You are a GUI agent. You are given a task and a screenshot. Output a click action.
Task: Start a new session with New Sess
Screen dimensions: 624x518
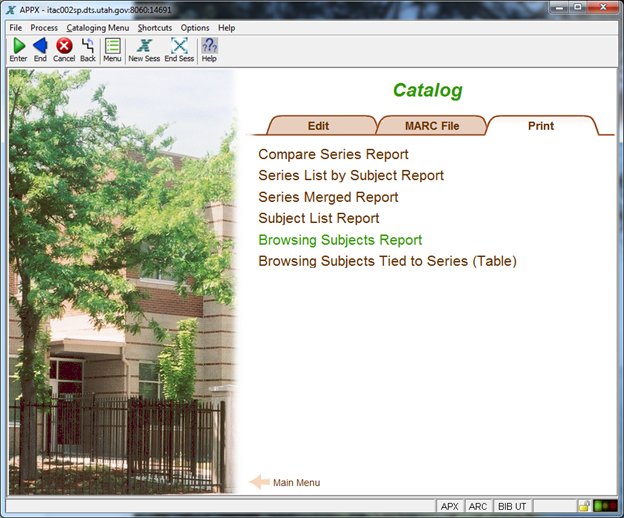(144, 46)
